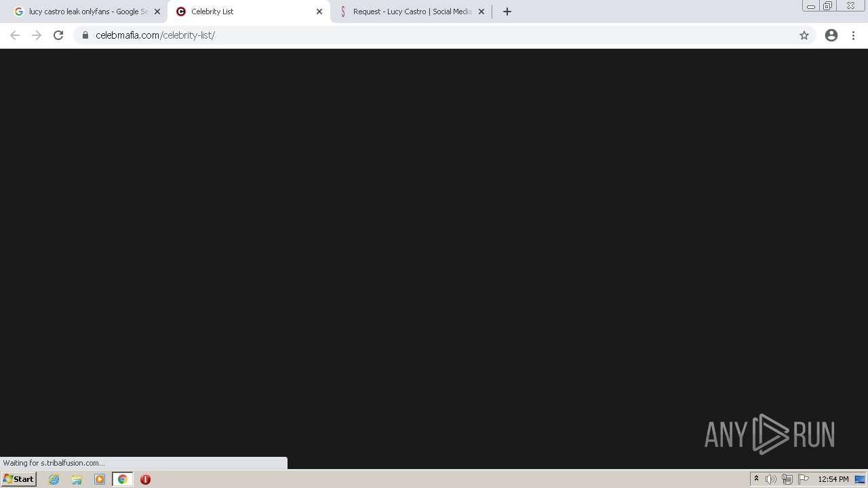
Task: Close the Chrome window
Action: [850, 6]
